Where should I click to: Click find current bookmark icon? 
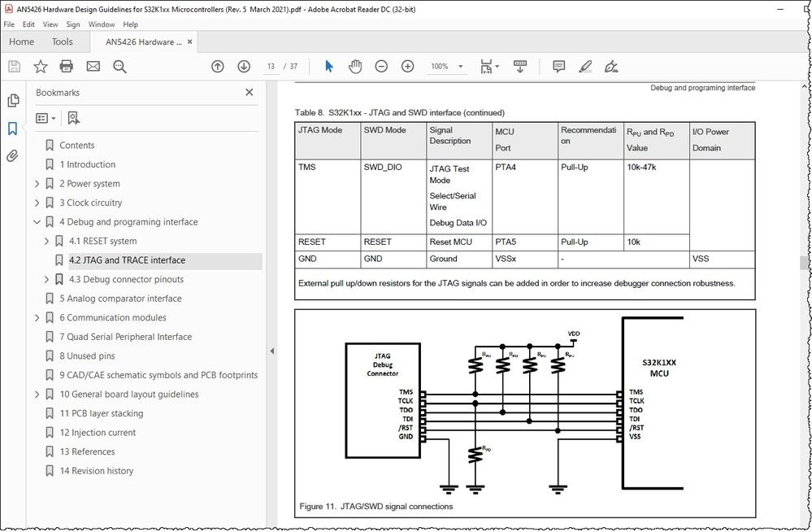[x=73, y=118]
